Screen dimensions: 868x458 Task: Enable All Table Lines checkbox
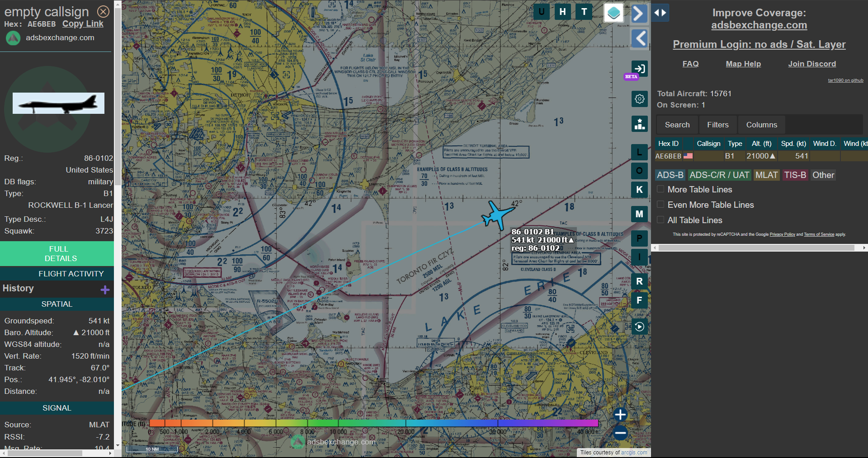tap(660, 220)
